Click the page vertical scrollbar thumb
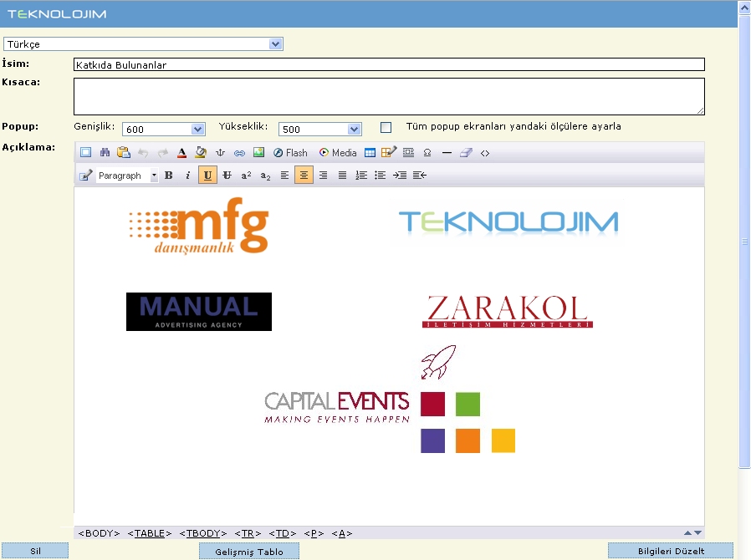 (x=744, y=242)
